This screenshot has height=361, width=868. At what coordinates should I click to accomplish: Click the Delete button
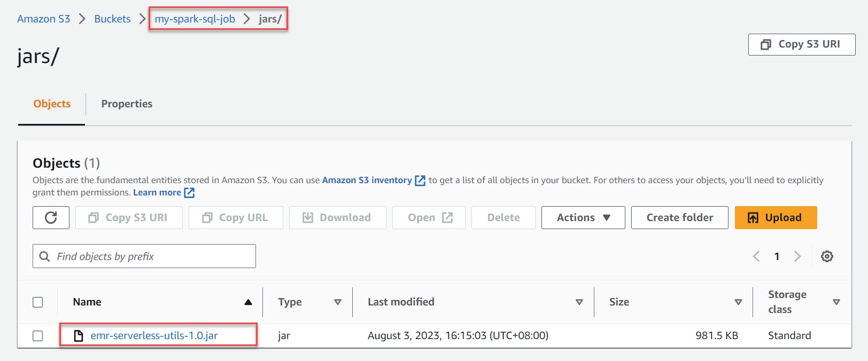(503, 217)
